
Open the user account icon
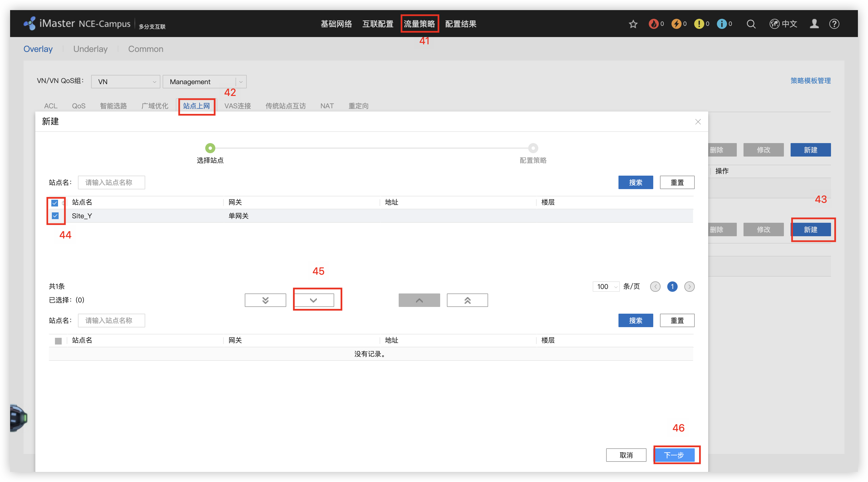814,24
